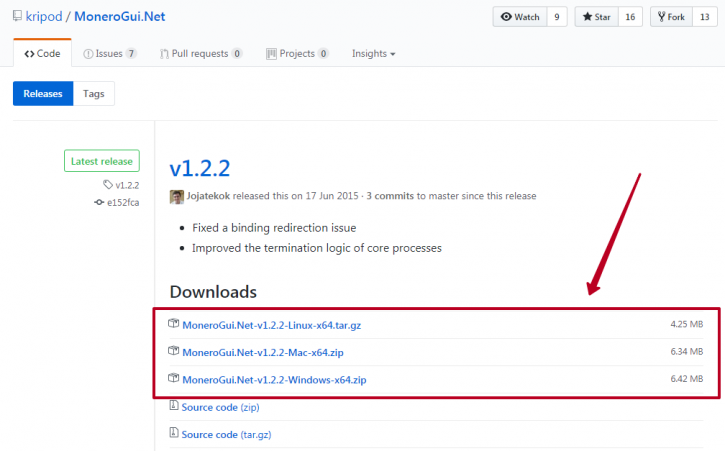Open the Projects tab
This screenshot has height=451, width=725.
pyautogui.click(x=297, y=54)
